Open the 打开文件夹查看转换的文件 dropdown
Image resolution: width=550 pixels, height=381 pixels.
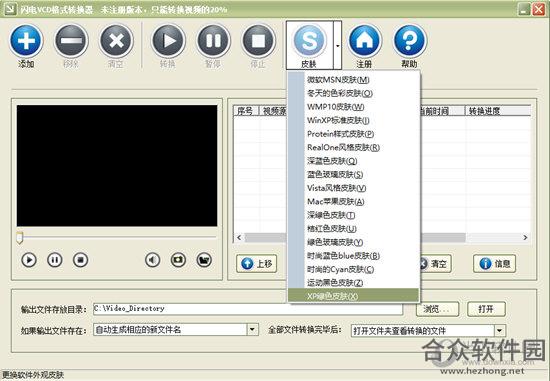coord(500,330)
